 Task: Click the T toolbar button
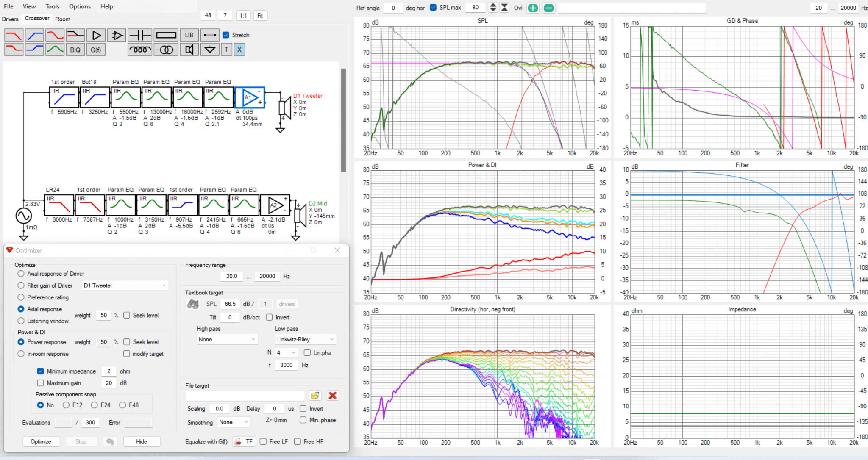[x=226, y=50]
